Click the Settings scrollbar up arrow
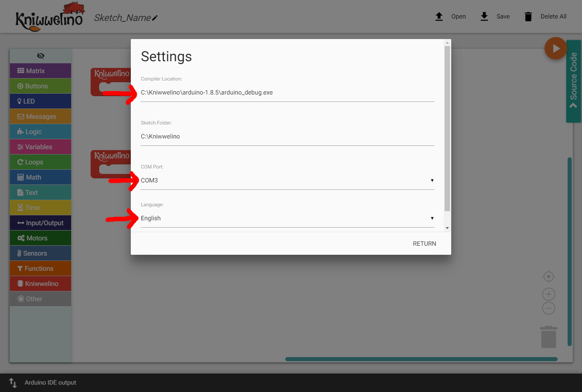Viewport: 582px width, 392px height. pos(447,42)
